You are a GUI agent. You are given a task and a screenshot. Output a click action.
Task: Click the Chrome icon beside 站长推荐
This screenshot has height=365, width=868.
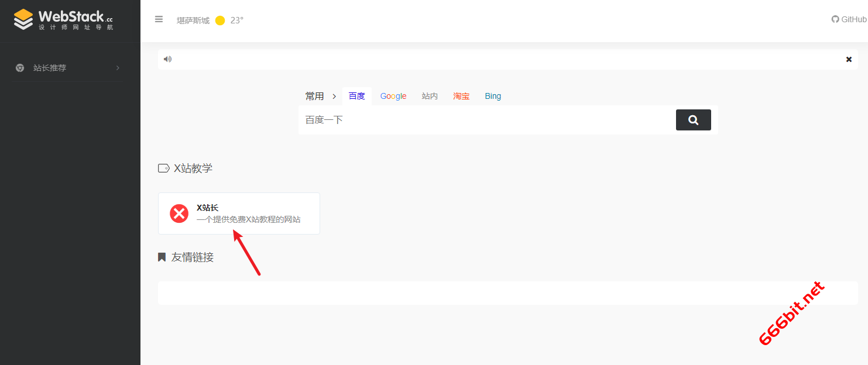20,68
